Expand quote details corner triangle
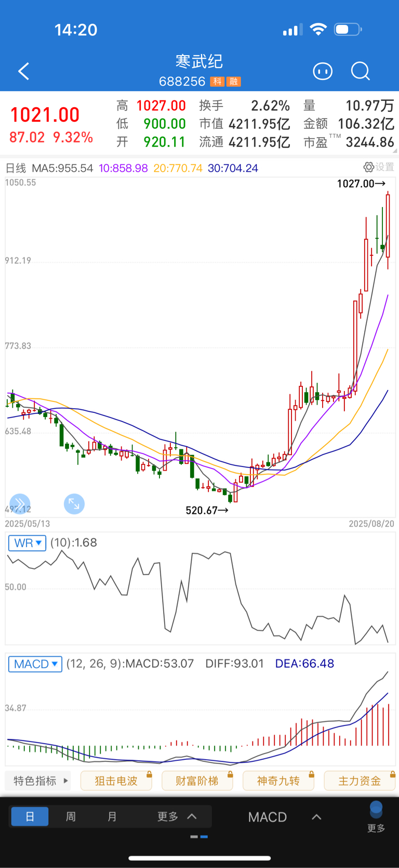The image size is (399, 868). pos(395,150)
